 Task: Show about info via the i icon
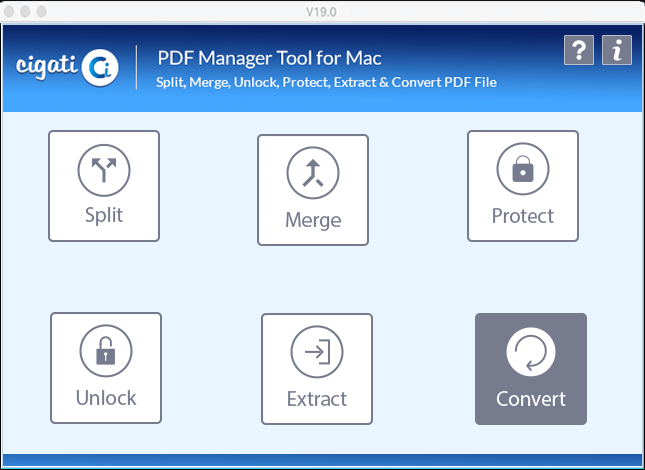pyautogui.click(x=617, y=50)
